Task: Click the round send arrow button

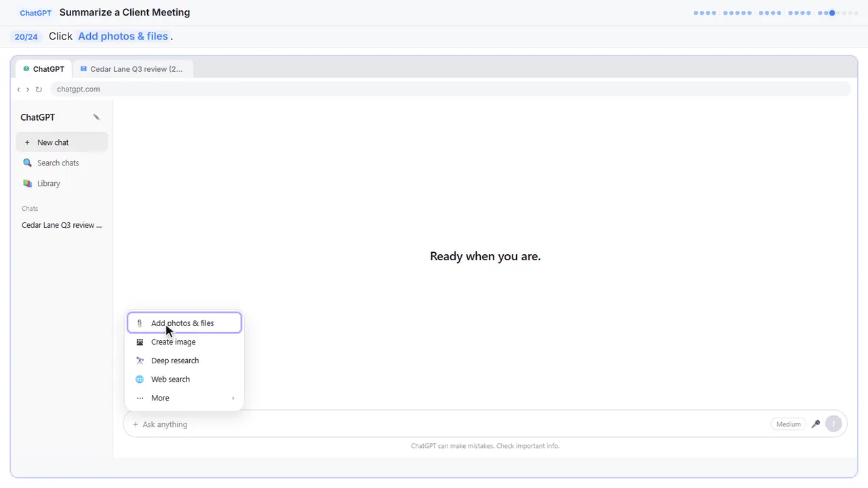Action: pos(833,424)
